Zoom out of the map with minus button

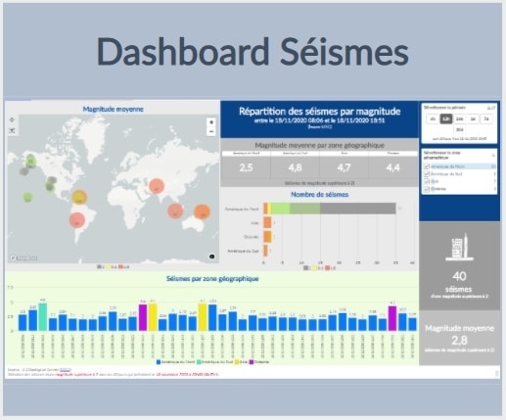(211, 131)
